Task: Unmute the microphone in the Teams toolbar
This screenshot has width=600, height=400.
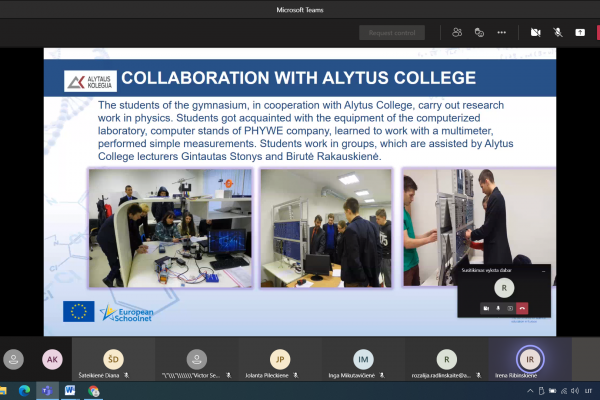Action: [x=558, y=33]
